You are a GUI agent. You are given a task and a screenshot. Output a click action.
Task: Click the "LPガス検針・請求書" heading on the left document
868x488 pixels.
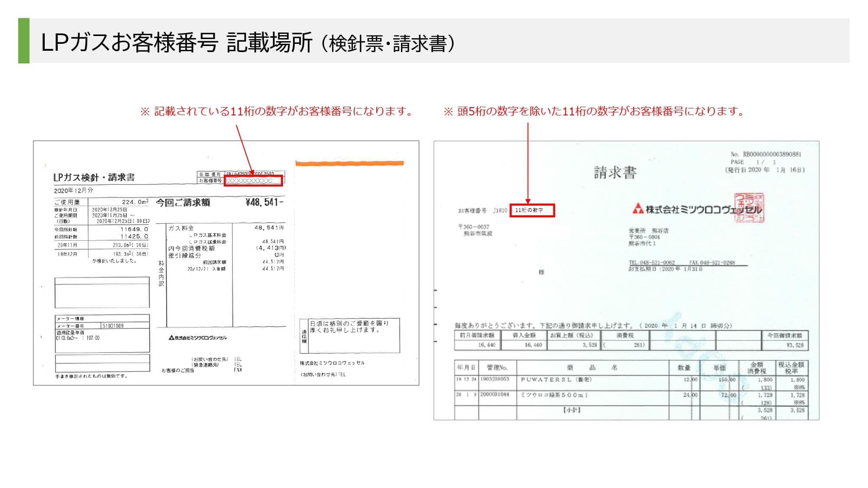94,177
